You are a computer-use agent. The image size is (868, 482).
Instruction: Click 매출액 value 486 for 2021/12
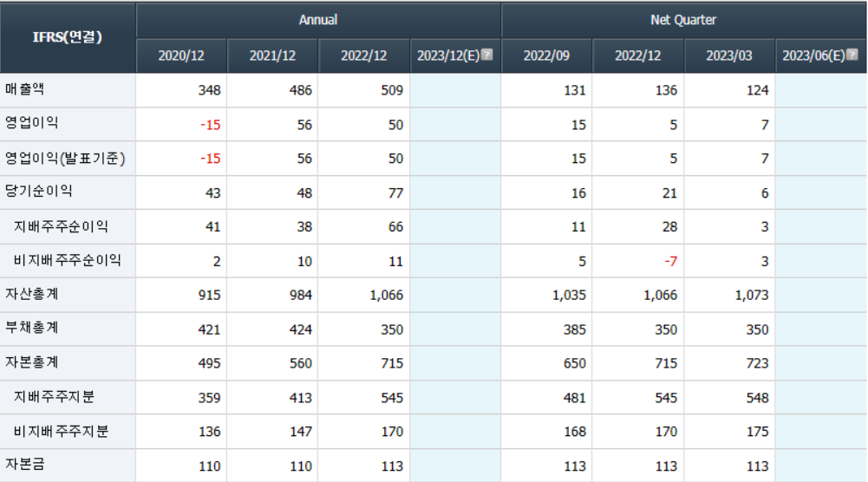pyautogui.click(x=301, y=90)
